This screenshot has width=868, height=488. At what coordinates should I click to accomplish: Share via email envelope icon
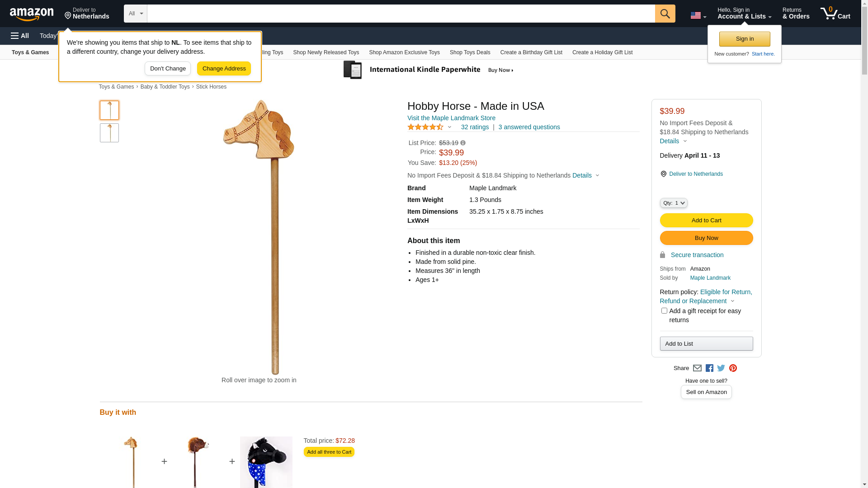697,368
